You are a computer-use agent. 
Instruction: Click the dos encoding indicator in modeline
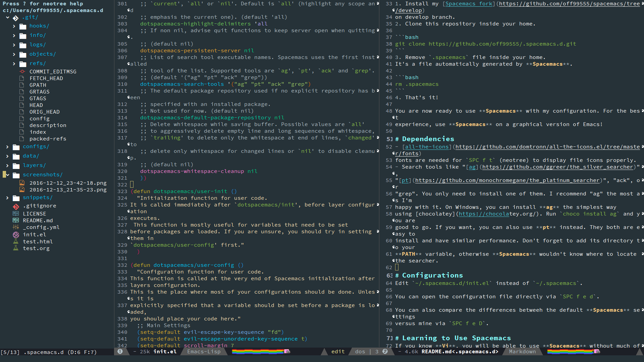[360, 352]
